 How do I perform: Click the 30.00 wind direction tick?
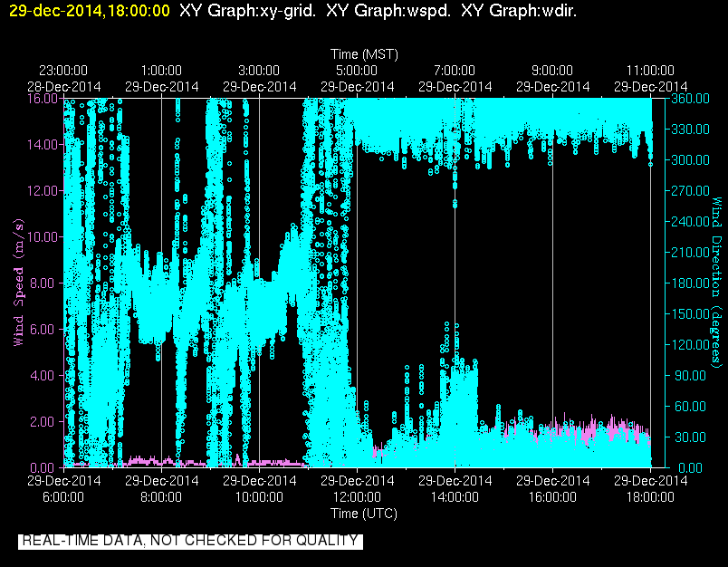[690, 437]
